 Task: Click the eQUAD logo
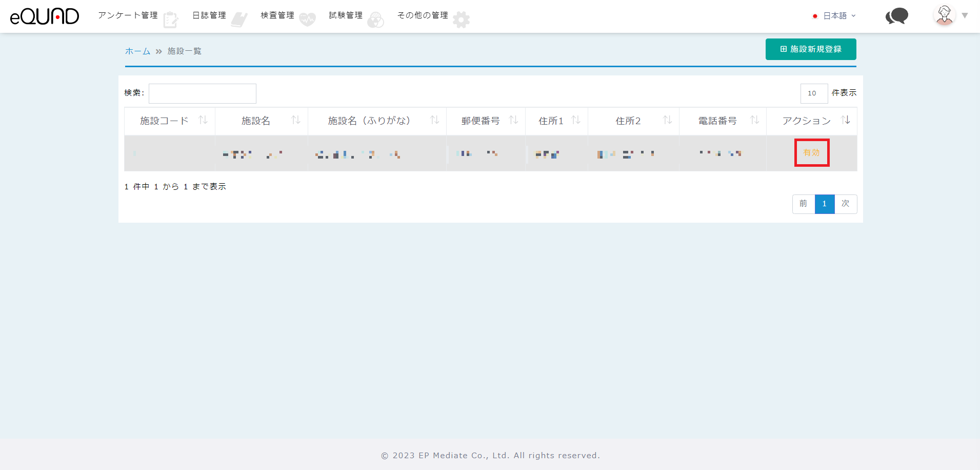click(45, 16)
